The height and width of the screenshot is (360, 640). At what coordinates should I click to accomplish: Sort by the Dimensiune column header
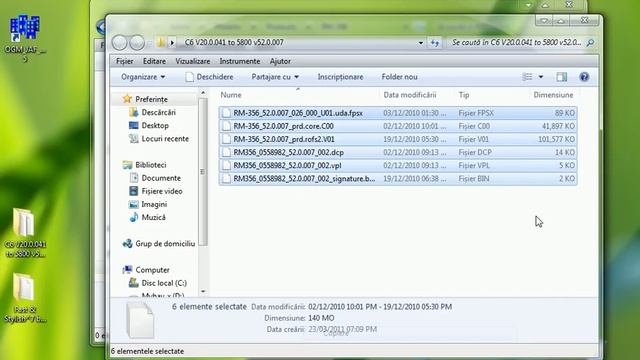click(x=553, y=95)
